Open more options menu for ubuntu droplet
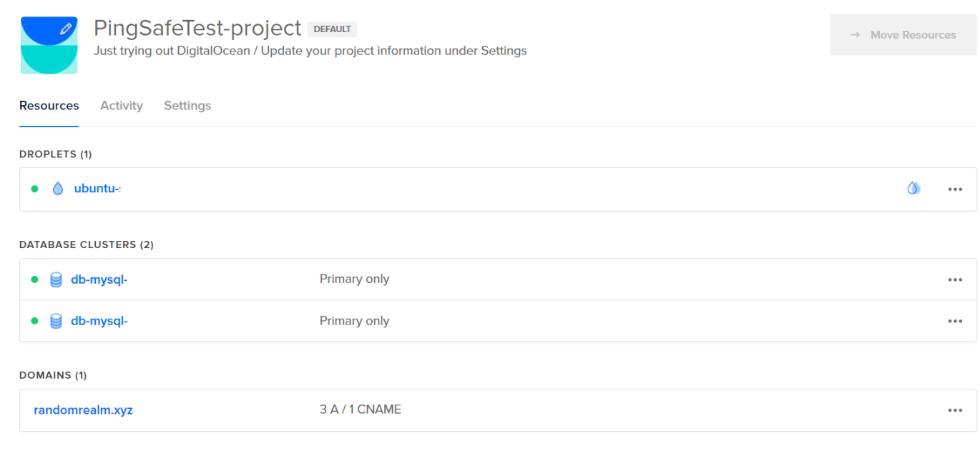This screenshot has width=980, height=461. (955, 189)
